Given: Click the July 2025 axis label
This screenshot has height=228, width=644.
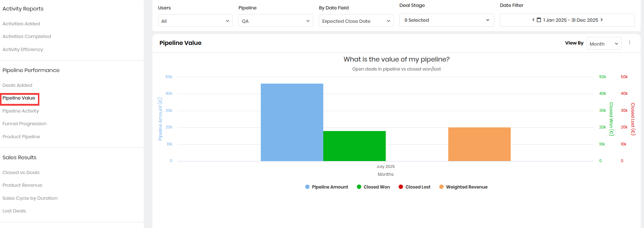Looking at the screenshot, I should tap(386, 167).
